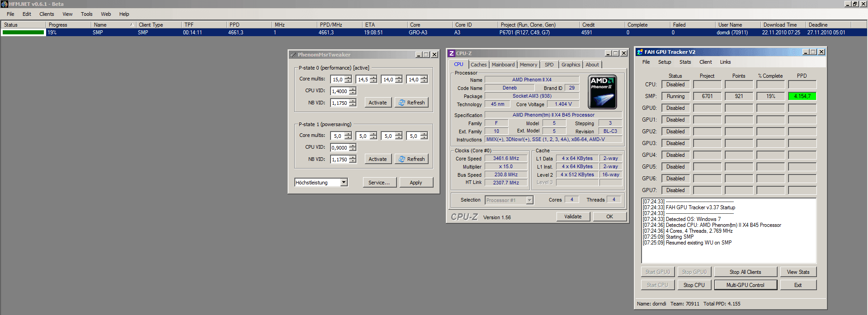
Task: Adjust first core multi stepper in P-state 0
Action: [348, 79]
